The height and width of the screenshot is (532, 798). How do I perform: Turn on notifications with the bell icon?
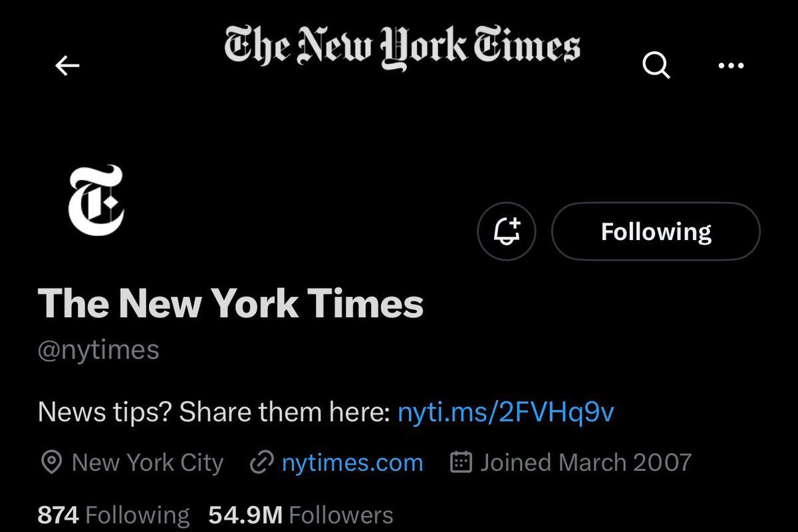pyautogui.click(x=507, y=231)
